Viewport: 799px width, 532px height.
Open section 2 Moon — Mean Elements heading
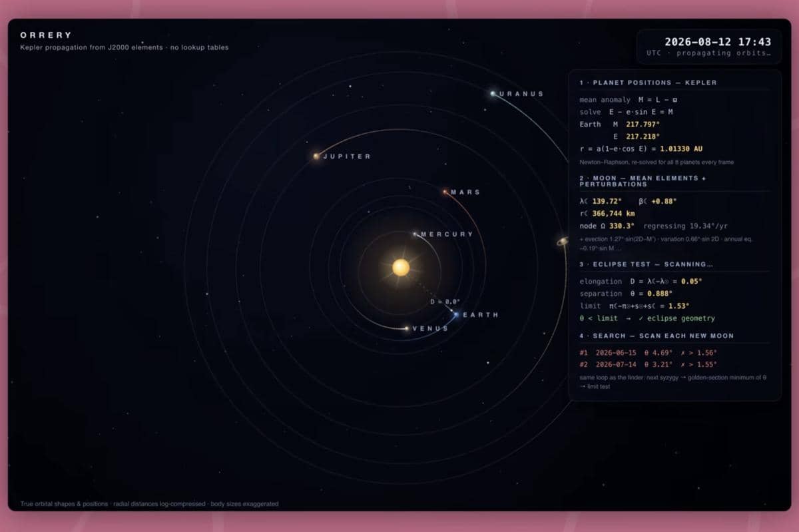[643, 181]
